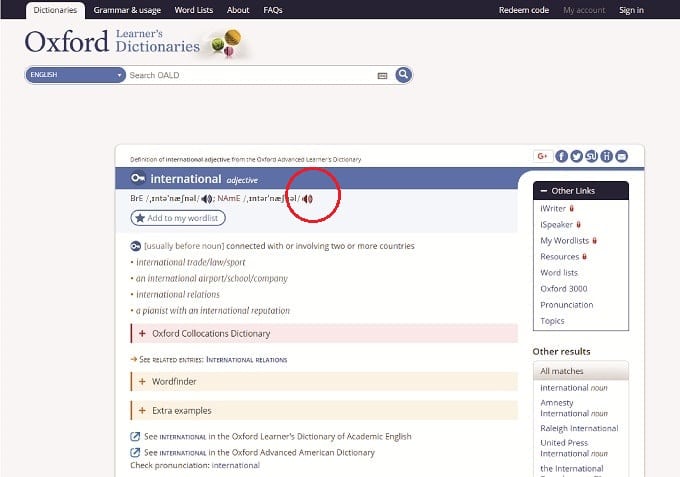680x477 pixels.
Task: Open the Oxford 3000 sidebar link
Action: click(x=564, y=289)
